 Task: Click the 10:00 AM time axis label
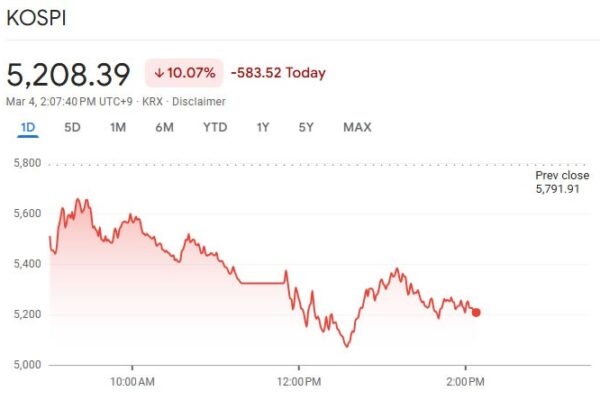click(x=132, y=381)
